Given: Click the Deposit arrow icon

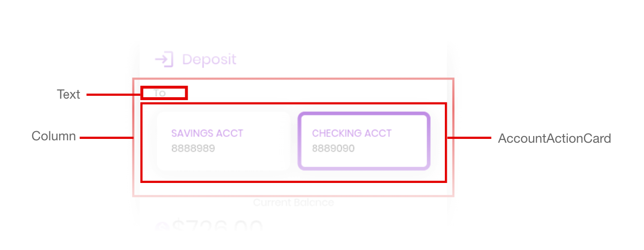Looking at the screenshot, I should tap(164, 59).
